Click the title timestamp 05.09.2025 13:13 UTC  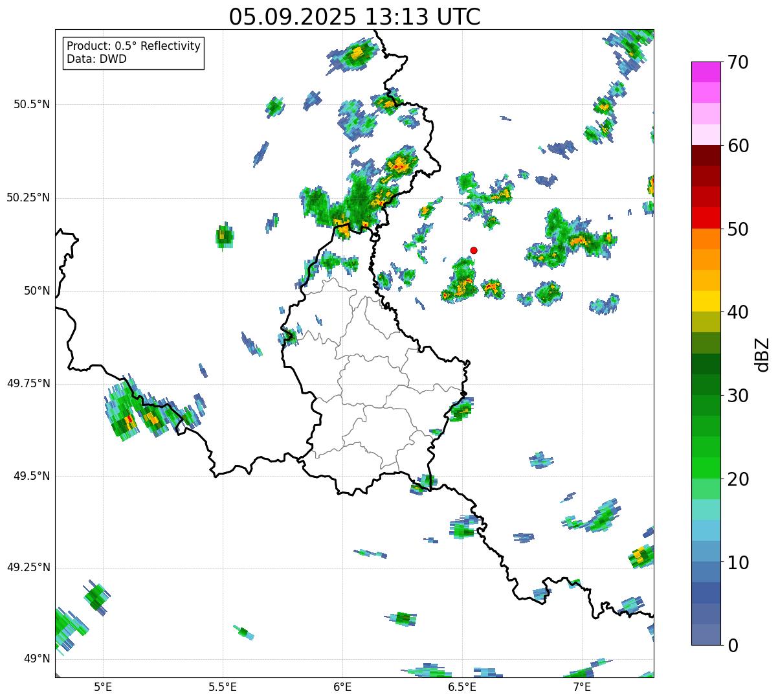[355, 17]
